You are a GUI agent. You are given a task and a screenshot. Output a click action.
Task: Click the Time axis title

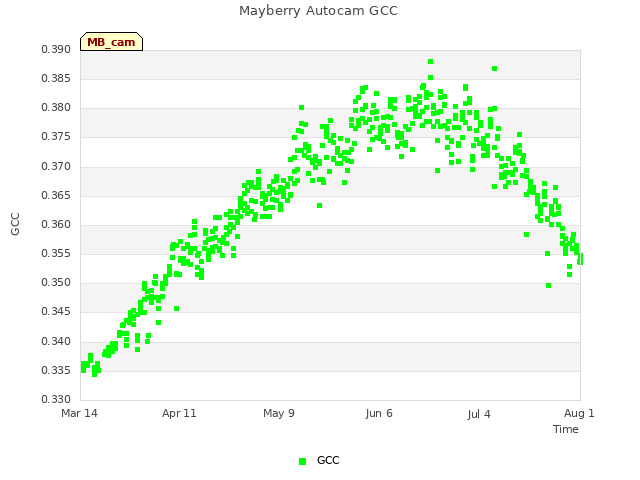pyautogui.click(x=566, y=429)
